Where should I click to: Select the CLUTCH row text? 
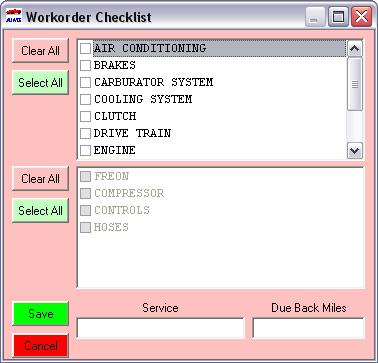point(115,116)
